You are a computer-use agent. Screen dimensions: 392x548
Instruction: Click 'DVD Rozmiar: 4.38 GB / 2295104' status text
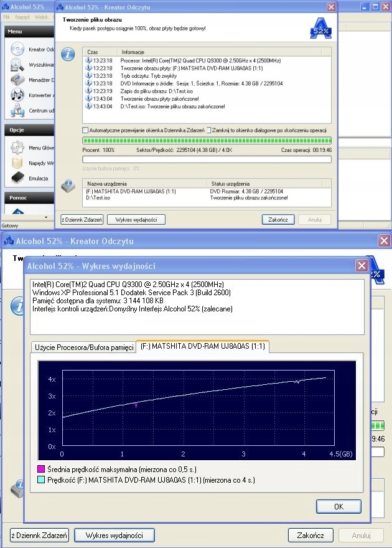246,191
